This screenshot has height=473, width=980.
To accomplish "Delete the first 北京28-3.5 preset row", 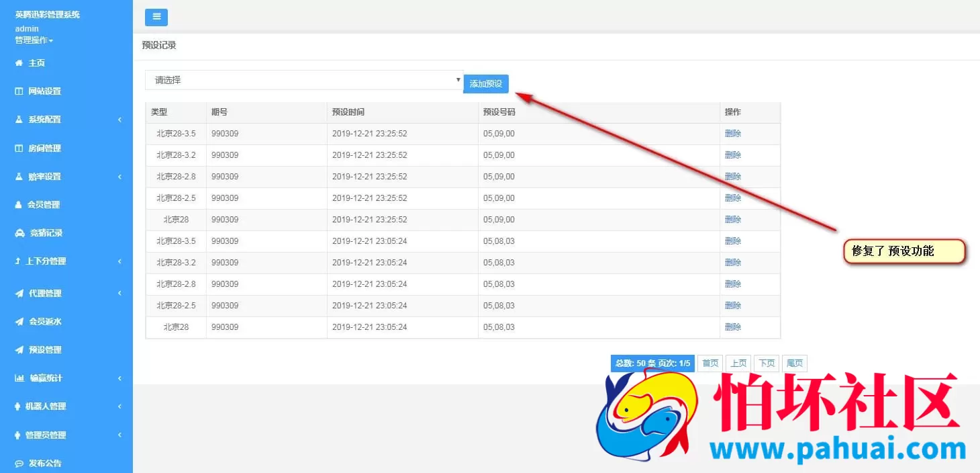I will tap(732, 134).
